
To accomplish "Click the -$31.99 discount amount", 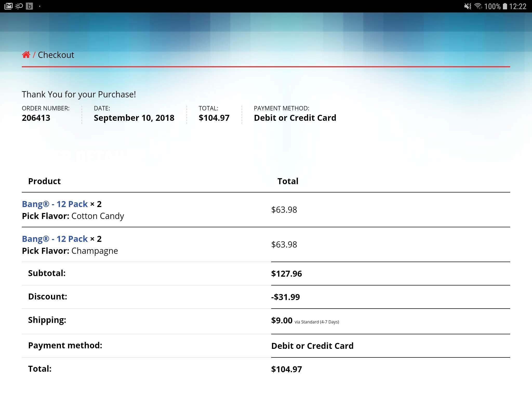I will click(285, 297).
